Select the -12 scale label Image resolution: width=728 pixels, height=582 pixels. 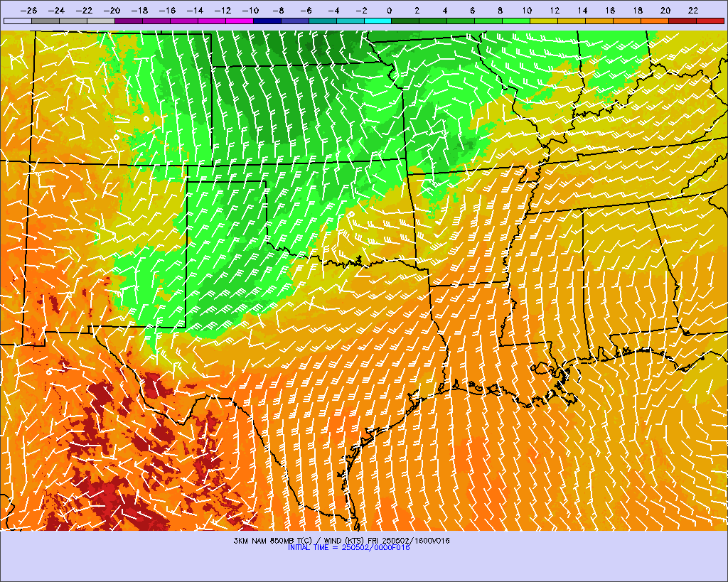pyautogui.click(x=223, y=11)
